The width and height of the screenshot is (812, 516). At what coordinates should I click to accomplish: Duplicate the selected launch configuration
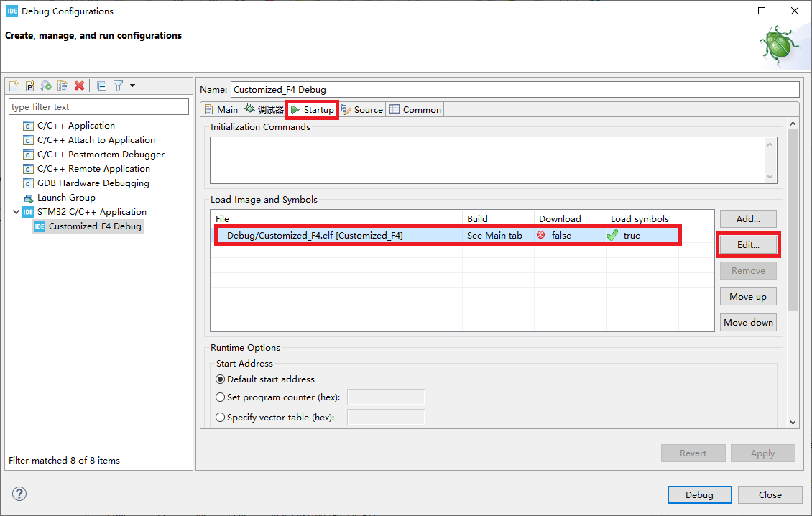(x=63, y=86)
